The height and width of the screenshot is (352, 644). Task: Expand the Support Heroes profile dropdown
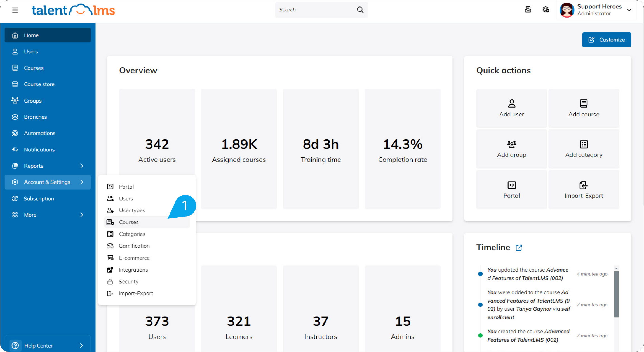point(629,10)
